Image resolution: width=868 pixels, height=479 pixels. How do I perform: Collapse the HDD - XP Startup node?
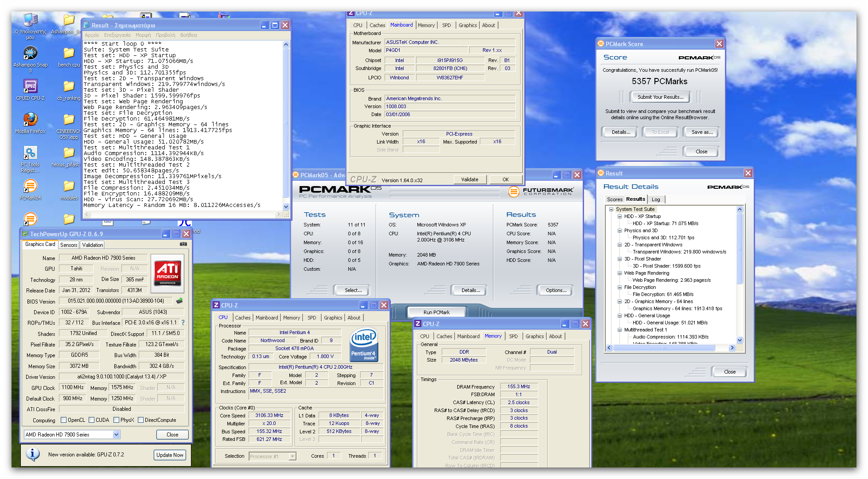coord(619,216)
